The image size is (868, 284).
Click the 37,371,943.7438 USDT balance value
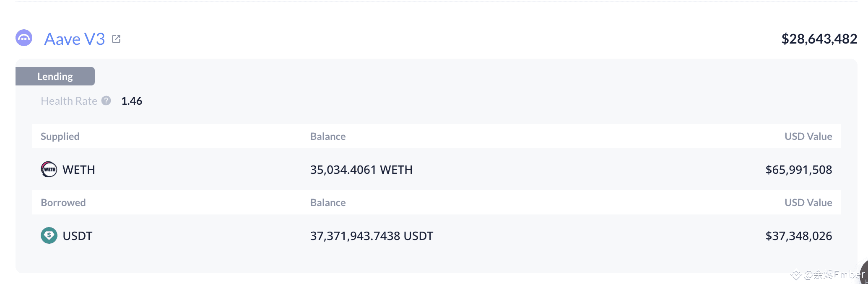pos(372,236)
